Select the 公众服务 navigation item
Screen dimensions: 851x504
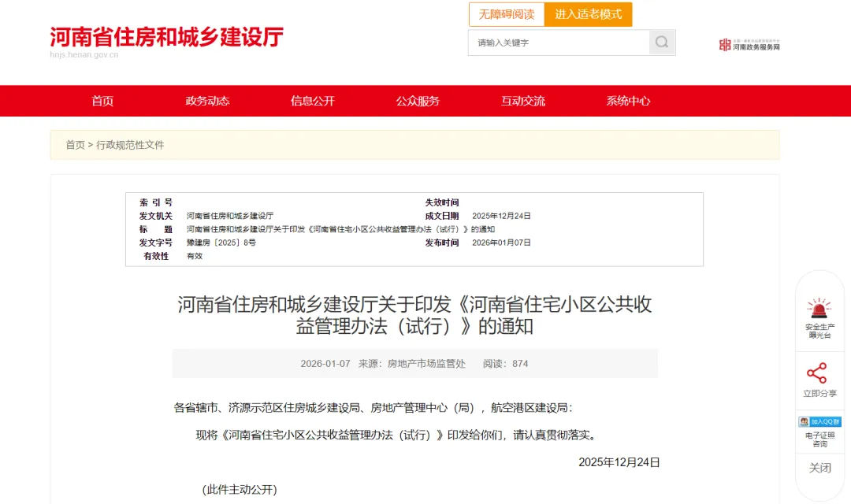click(x=418, y=101)
